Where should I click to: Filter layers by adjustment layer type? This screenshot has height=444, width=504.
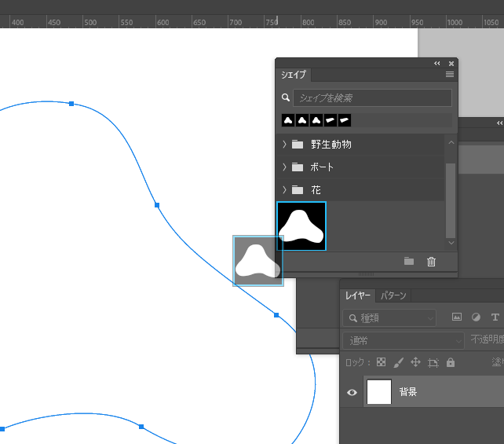click(476, 317)
